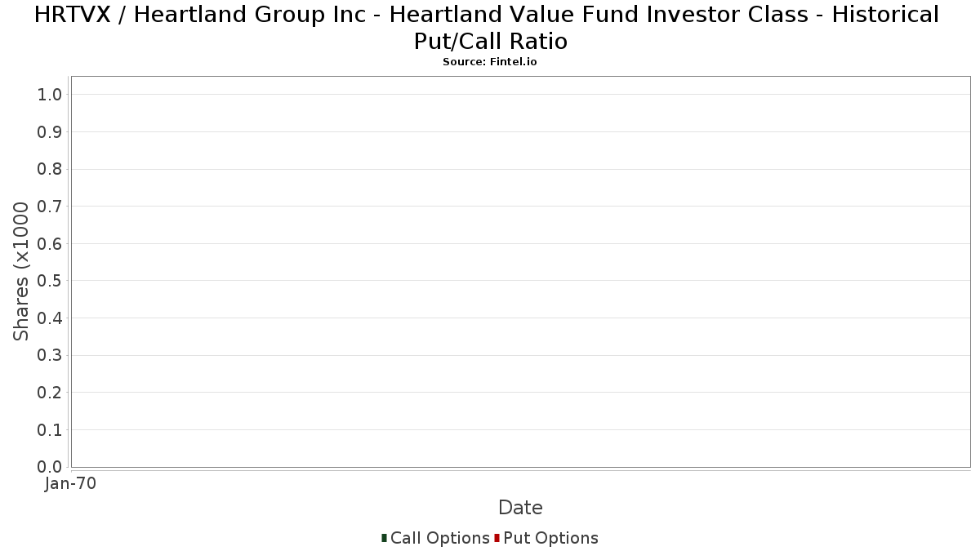Click the 0.8 y-axis tick label
Image resolution: width=980 pixels, height=551 pixels.
(x=50, y=169)
